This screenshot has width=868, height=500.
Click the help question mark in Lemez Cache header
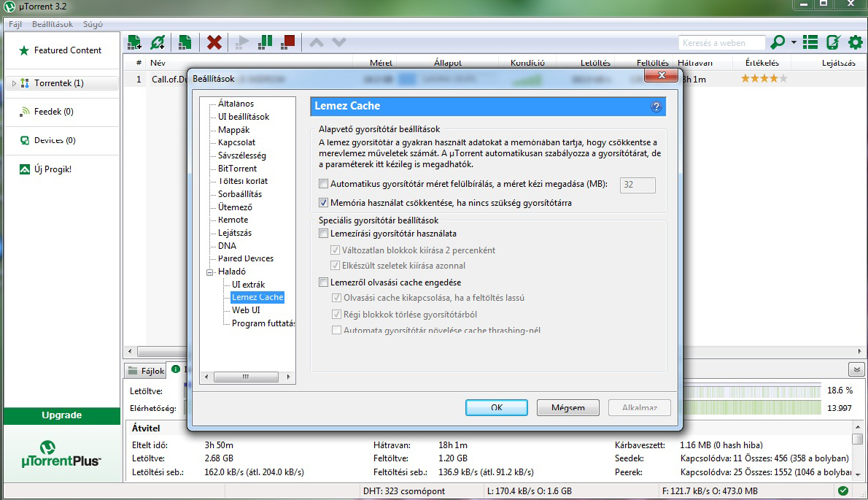point(656,107)
